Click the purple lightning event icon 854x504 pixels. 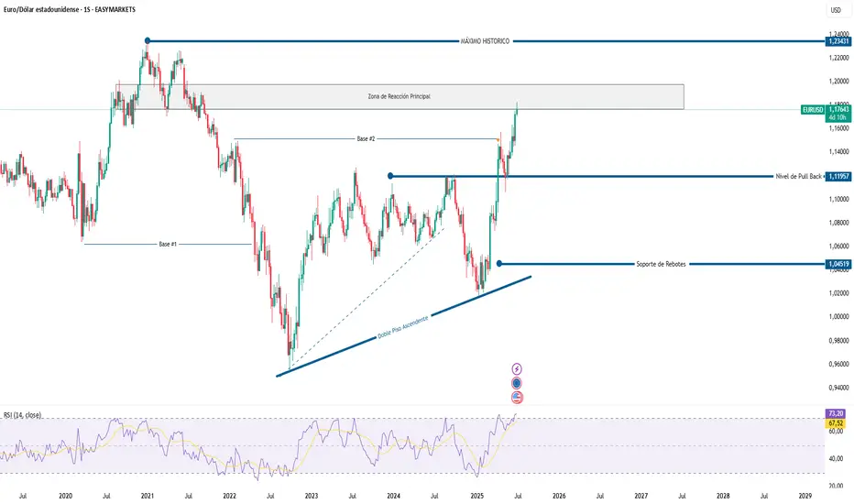[x=517, y=369]
